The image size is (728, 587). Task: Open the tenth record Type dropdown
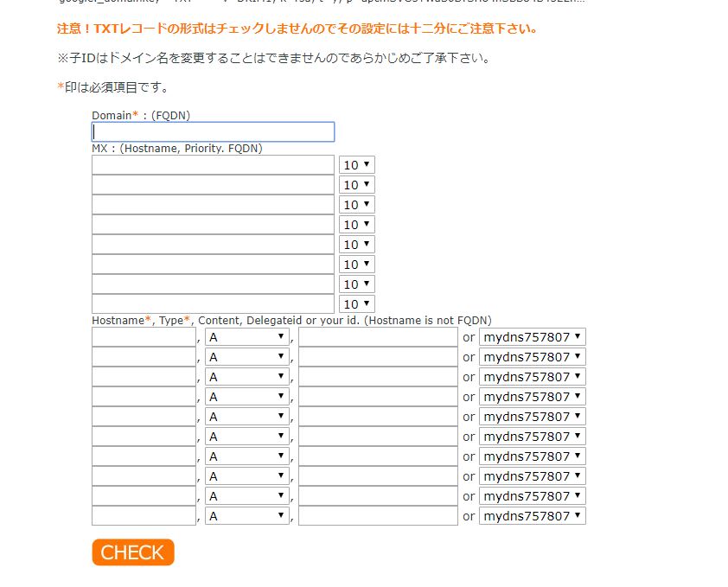(247, 516)
